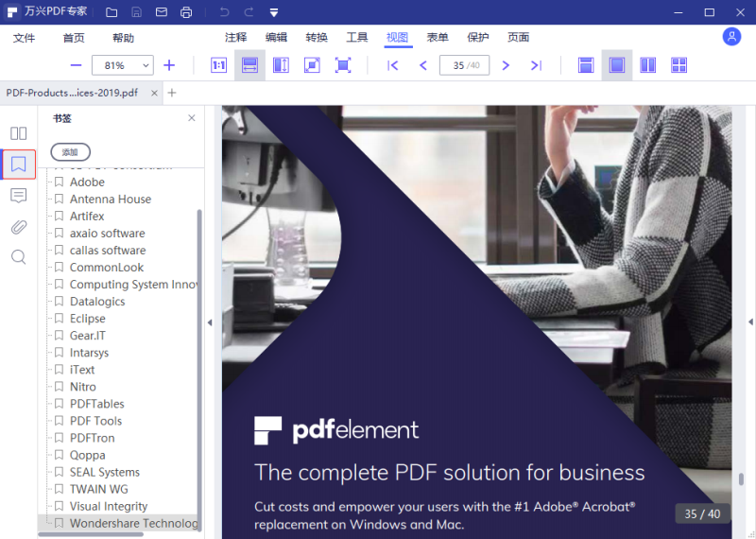Open the 帮助 menu
This screenshot has width=756, height=539.
(124, 38)
